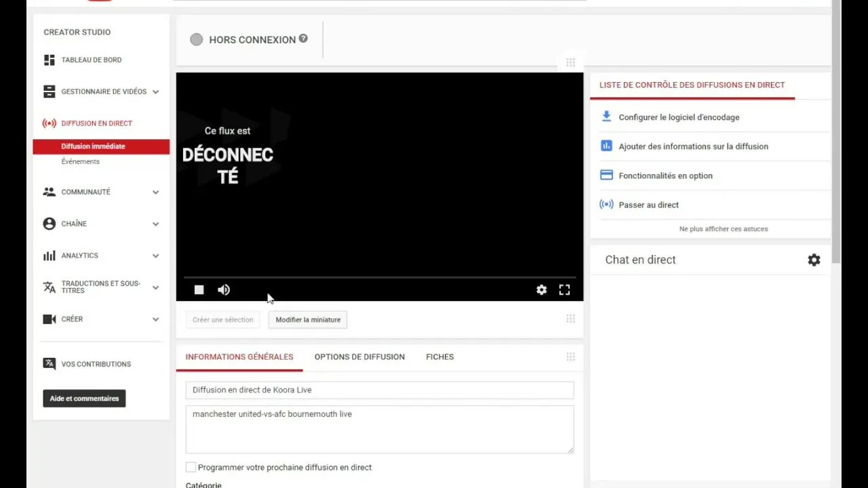Viewport: 868px width, 488px height.
Task: Click the download icon for encoding software
Action: [606, 117]
